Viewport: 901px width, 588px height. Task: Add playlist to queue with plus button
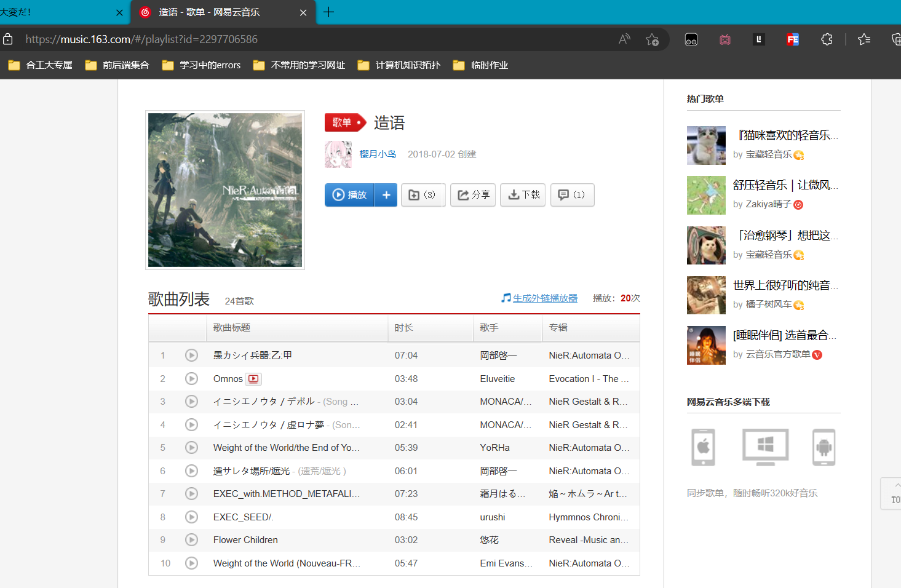tap(386, 195)
